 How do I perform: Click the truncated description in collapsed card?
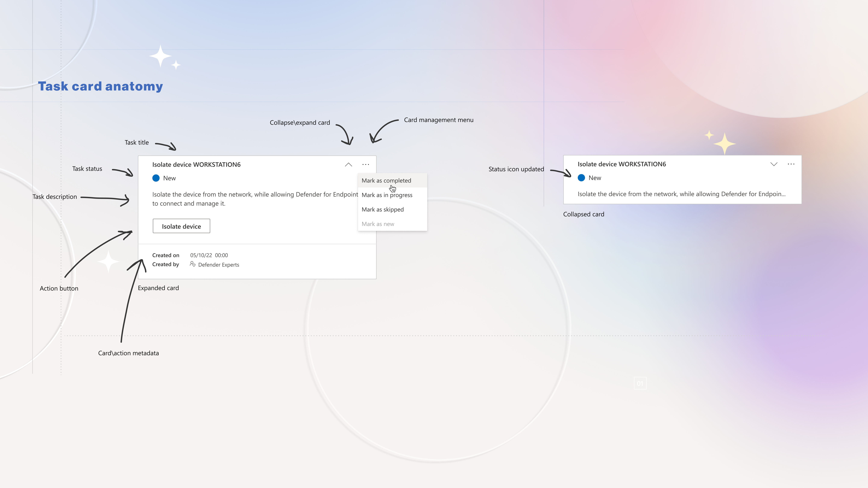[x=681, y=194]
